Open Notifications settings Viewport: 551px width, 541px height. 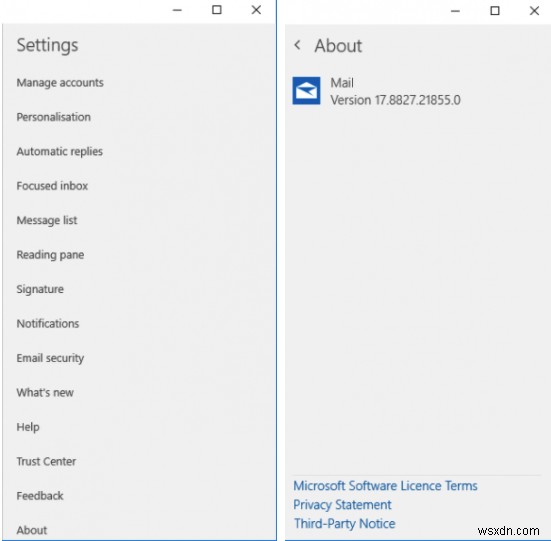click(48, 324)
